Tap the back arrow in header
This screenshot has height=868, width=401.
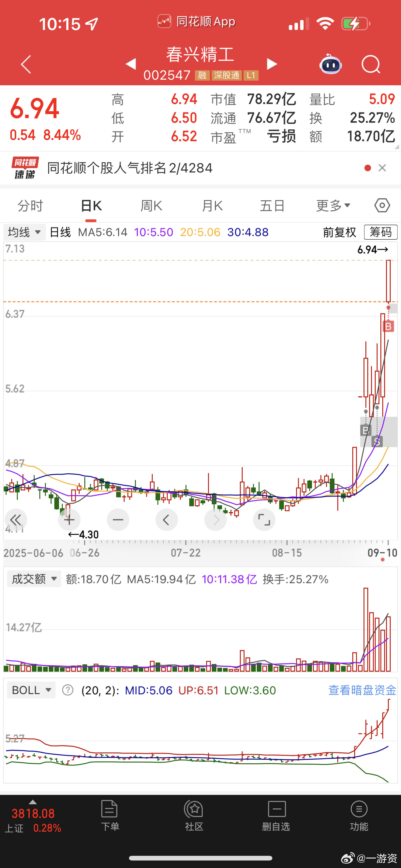coord(26,64)
